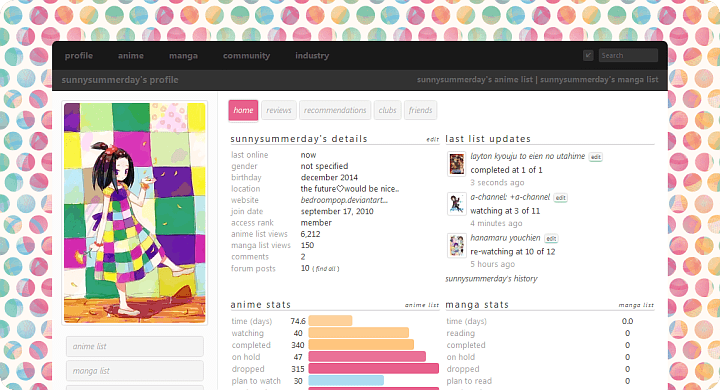Click the on hold anime stats bar
Screen dimensions: 720x390
click(367, 356)
